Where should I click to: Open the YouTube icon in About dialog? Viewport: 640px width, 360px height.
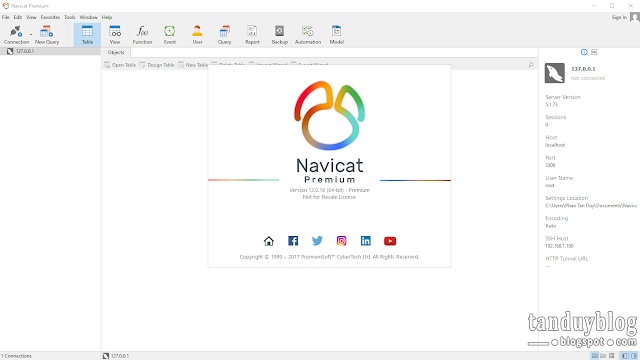390,241
